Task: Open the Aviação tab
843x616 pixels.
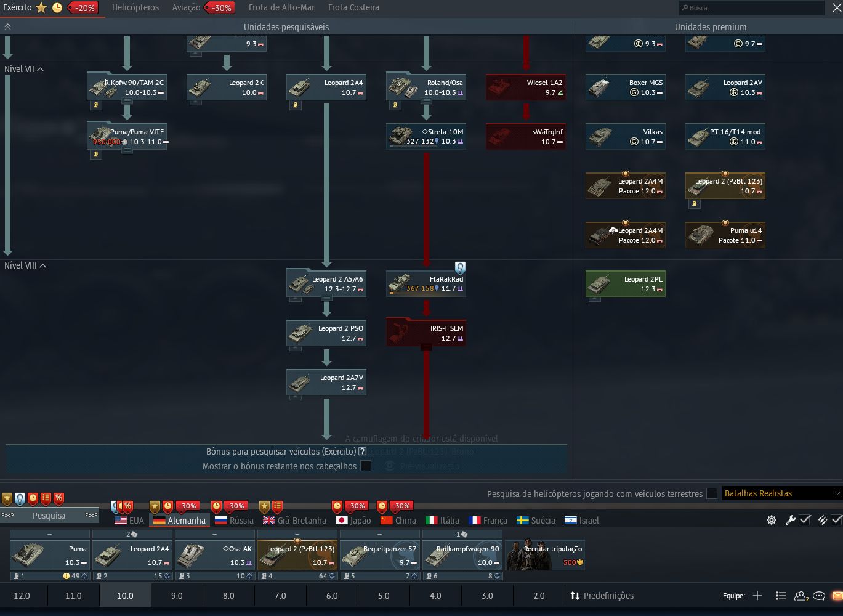Action: pyautogui.click(x=186, y=7)
